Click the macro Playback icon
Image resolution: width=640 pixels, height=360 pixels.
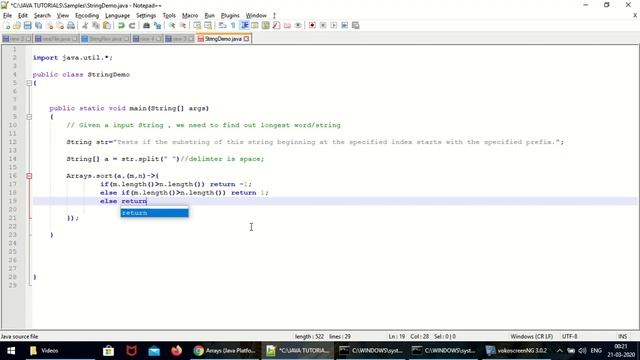[x=333, y=25]
